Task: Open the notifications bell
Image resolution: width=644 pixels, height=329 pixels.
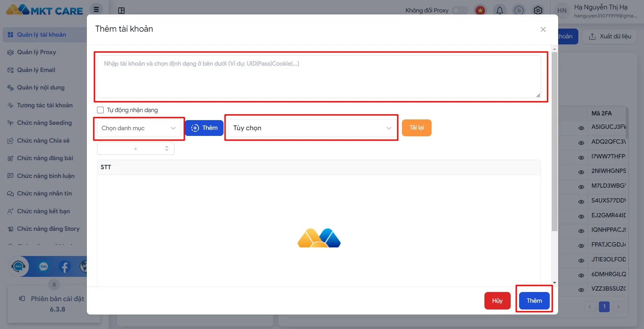Action: [x=500, y=10]
